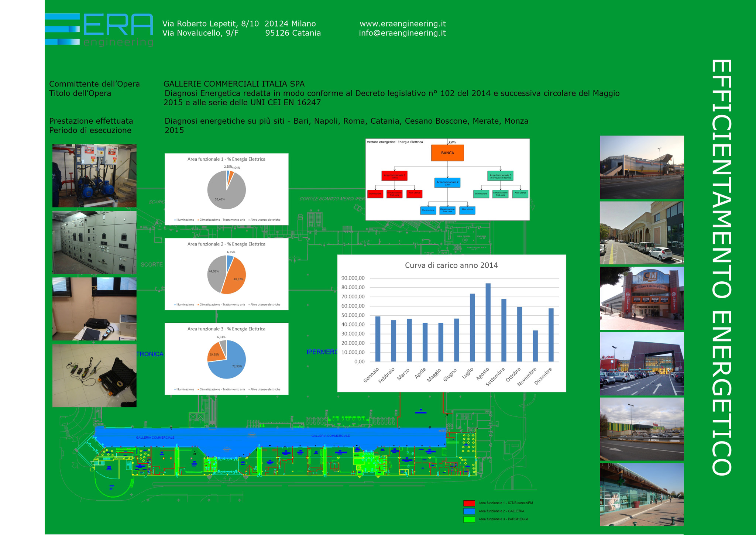Screen dimensions: 756x535
Task: Click the red legend swatch for ICT/Sicurezz/FM
Action: click(x=469, y=503)
